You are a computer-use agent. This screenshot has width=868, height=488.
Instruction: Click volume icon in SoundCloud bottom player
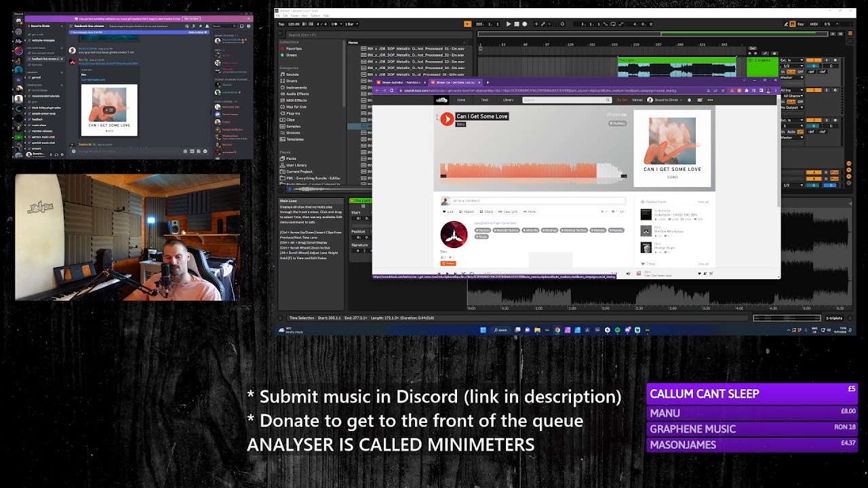tap(628, 273)
